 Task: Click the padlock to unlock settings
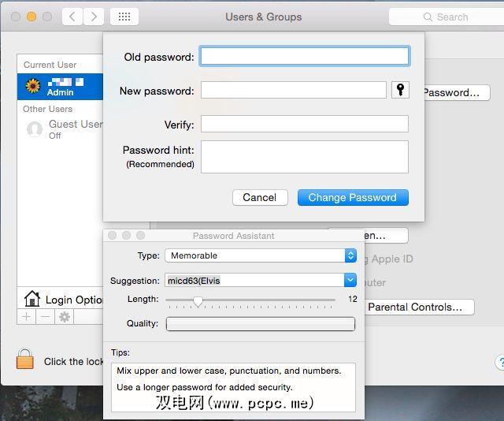point(24,359)
